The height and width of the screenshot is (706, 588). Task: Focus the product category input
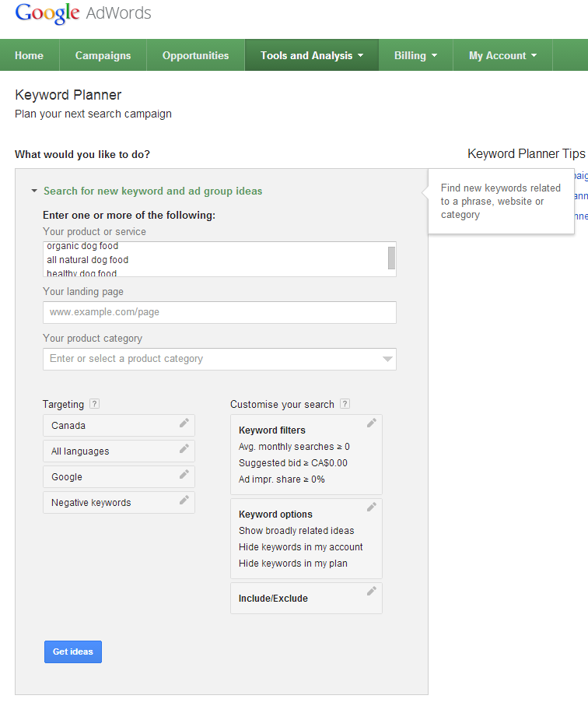(x=219, y=359)
